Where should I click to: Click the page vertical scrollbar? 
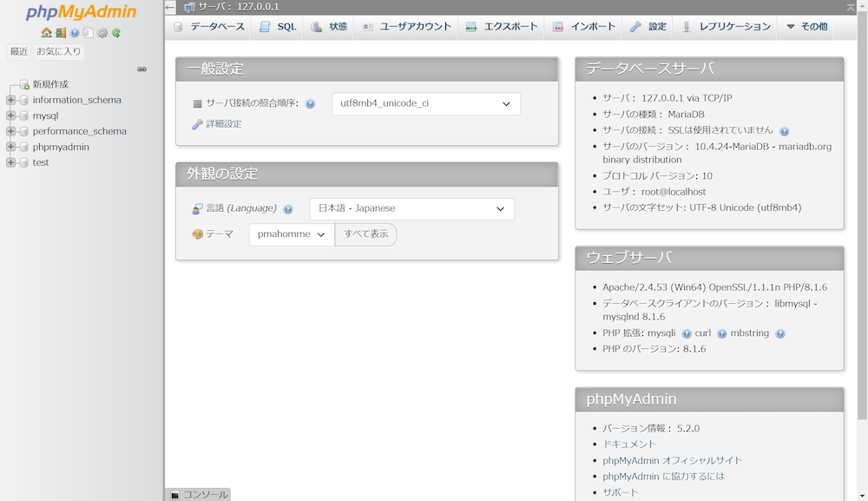862,216
